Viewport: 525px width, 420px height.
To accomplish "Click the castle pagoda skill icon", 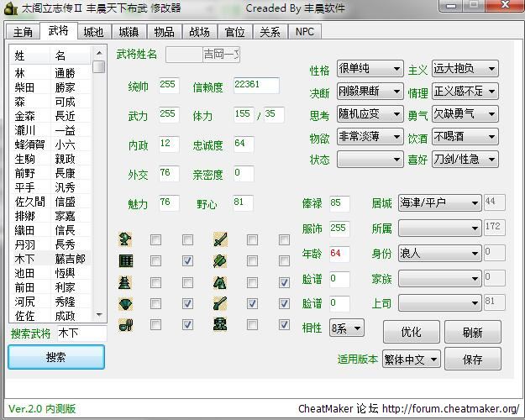I will 125,282.
